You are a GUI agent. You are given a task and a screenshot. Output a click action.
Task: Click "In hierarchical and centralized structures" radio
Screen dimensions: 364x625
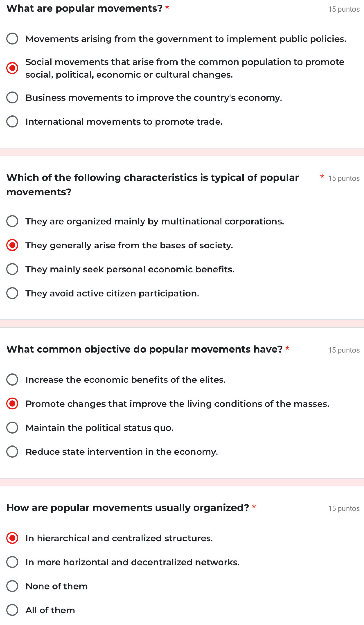coord(12,538)
